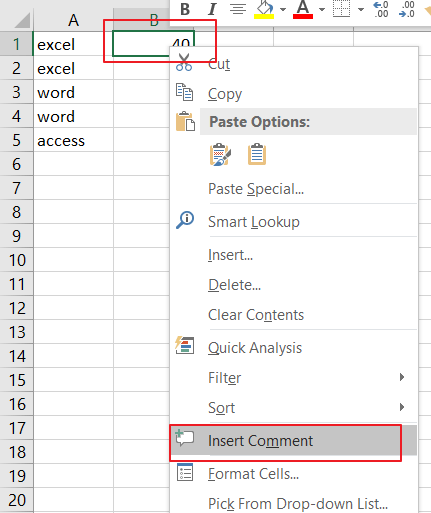
Task: Click the Cut scissors icon
Action: tap(184, 62)
